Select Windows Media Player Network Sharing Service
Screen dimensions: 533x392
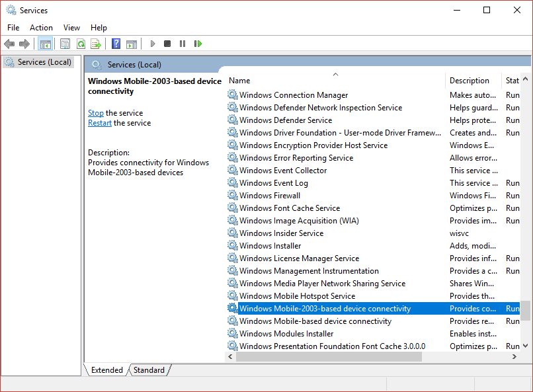373,284
